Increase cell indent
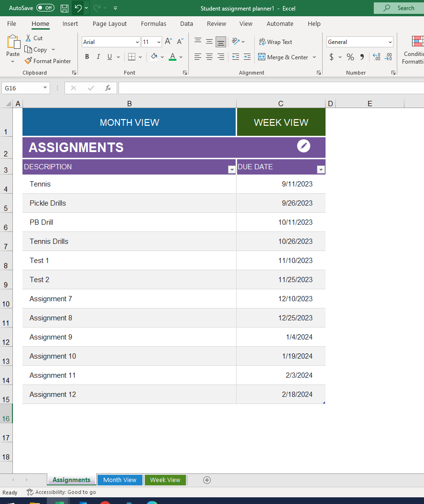Viewport: 424px width, 504px height. tap(247, 57)
